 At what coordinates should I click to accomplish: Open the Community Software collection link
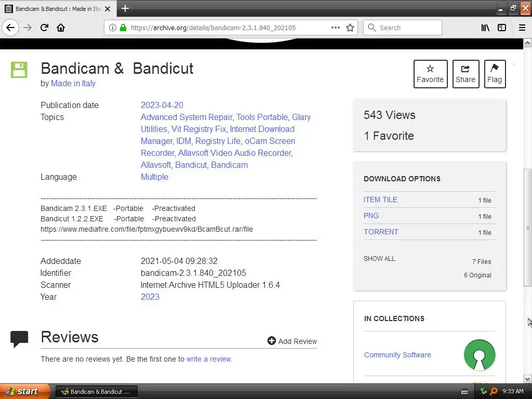pos(397,355)
